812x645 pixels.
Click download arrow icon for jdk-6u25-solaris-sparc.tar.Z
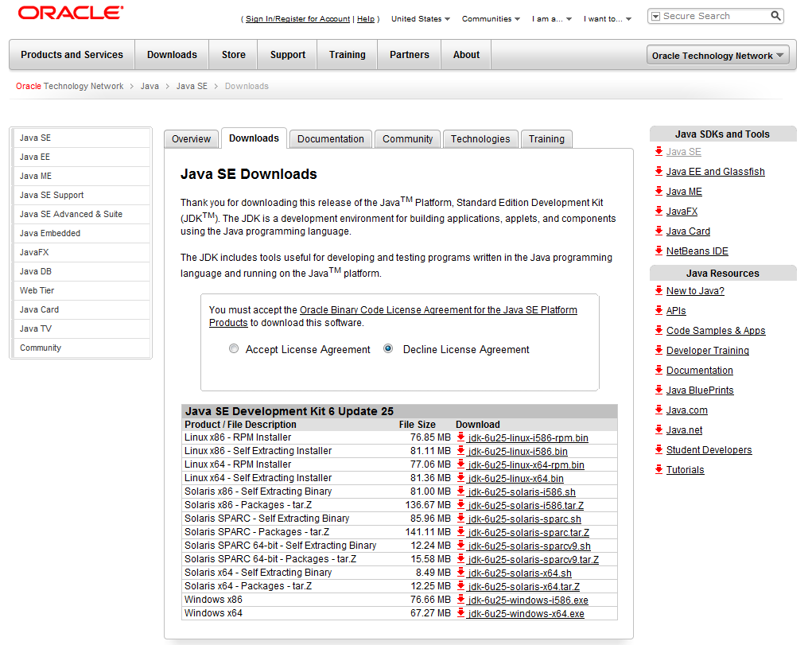tap(460, 531)
